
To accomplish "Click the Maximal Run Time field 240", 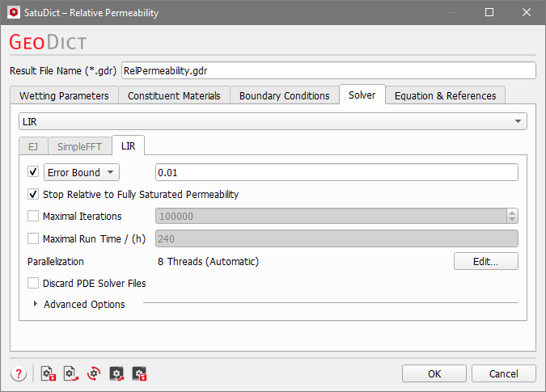I will click(336, 238).
